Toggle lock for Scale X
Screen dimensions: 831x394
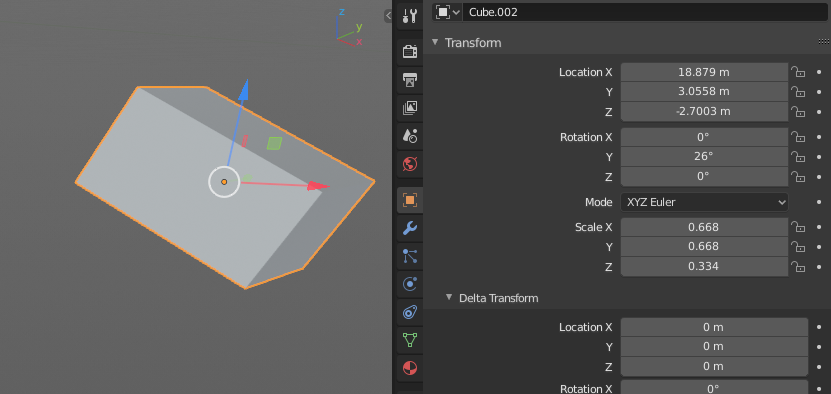click(798, 227)
